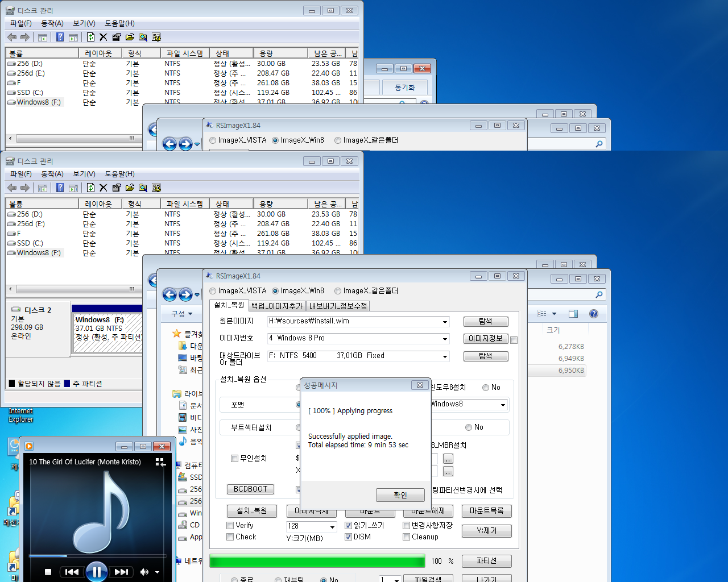This screenshot has height=582, width=728.
Task: Pause the song in Windows Media Player
Action: (x=97, y=572)
